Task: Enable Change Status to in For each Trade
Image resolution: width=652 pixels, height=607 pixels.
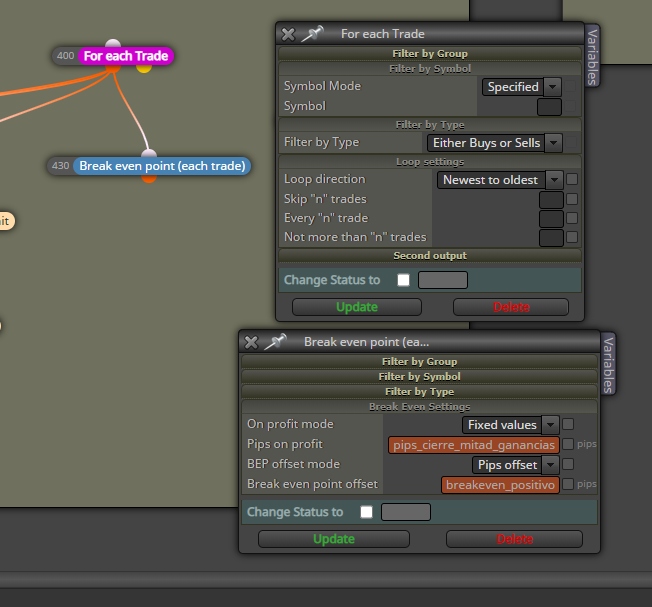Action: click(x=403, y=280)
